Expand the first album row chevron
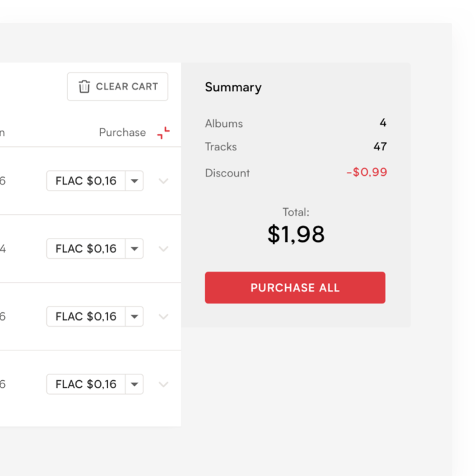The height and width of the screenshot is (476, 475). point(163,182)
